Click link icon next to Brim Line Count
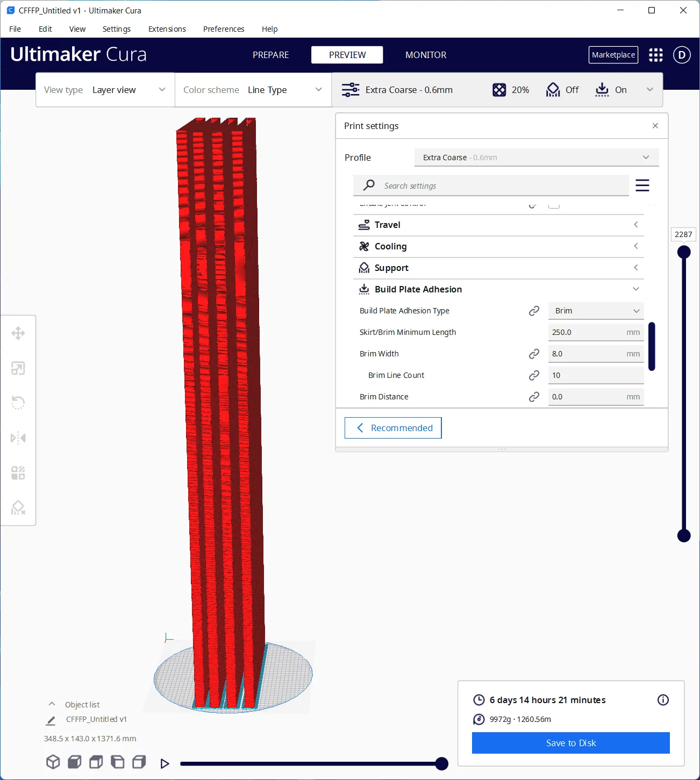700x780 pixels. [x=534, y=375]
